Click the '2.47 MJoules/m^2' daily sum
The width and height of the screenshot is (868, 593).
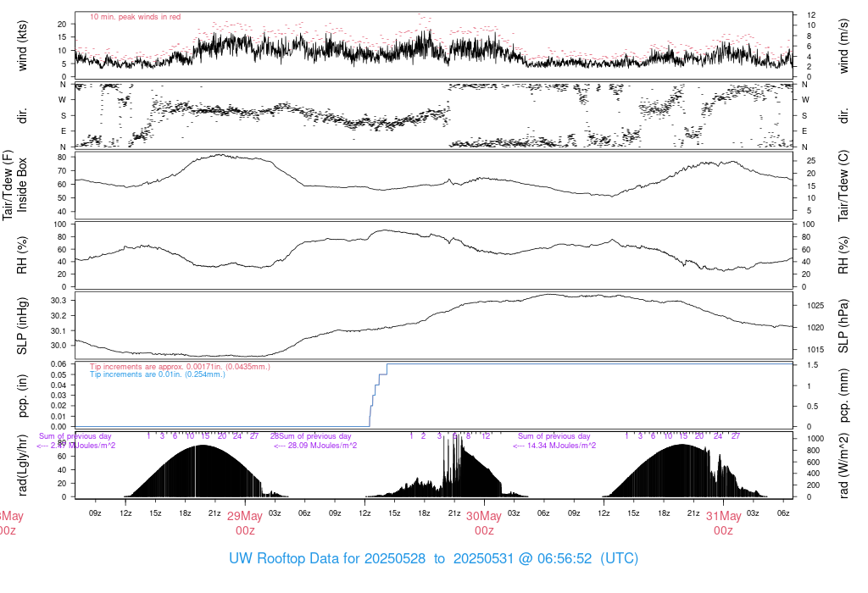point(83,446)
